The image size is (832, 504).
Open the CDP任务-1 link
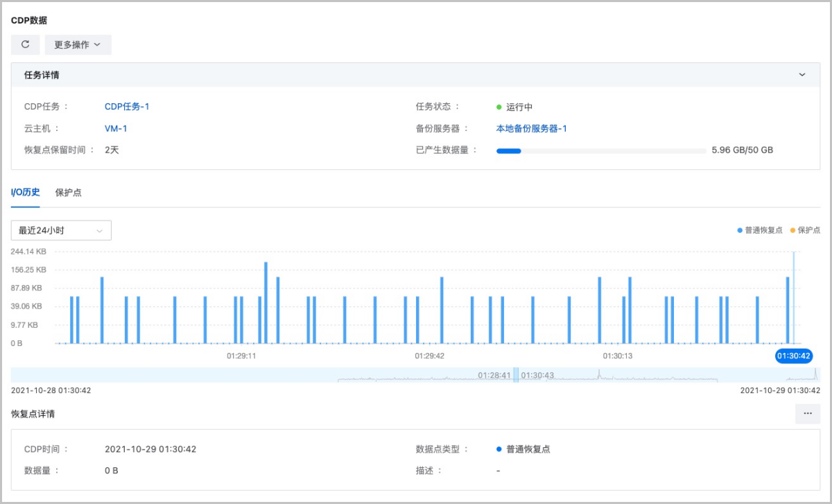[x=127, y=107]
